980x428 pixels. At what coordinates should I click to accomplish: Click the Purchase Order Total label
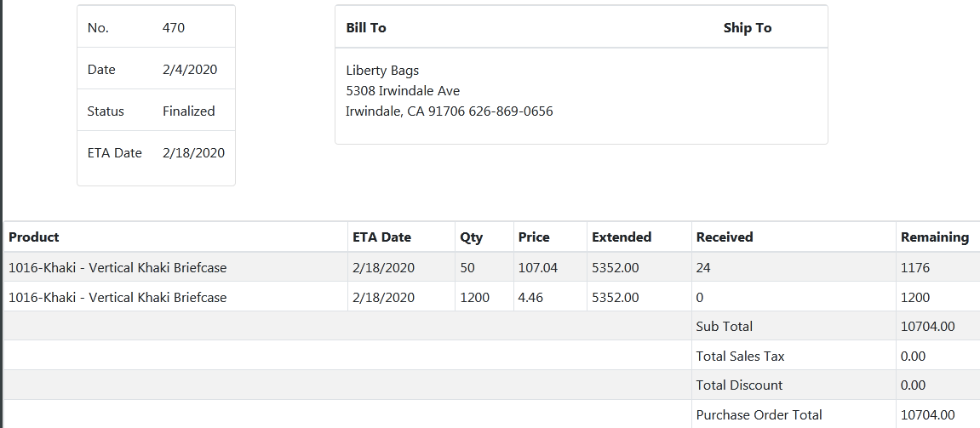(x=759, y=415)
